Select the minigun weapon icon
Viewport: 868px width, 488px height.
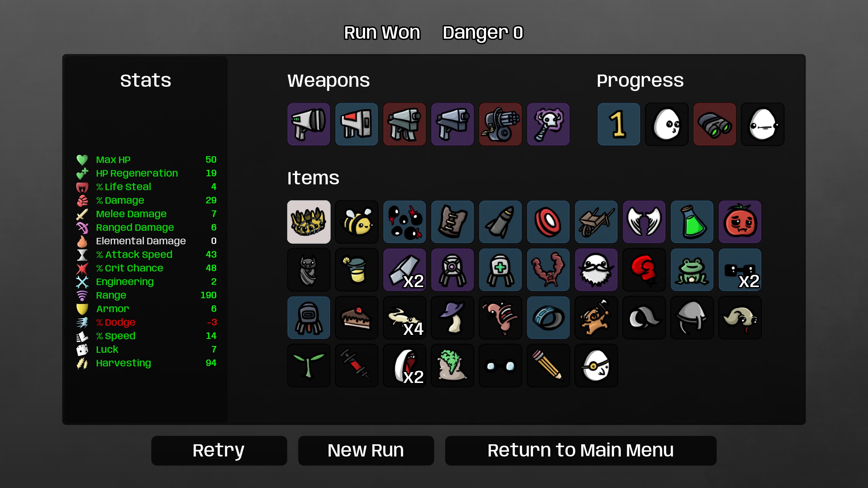click(500, 124)
